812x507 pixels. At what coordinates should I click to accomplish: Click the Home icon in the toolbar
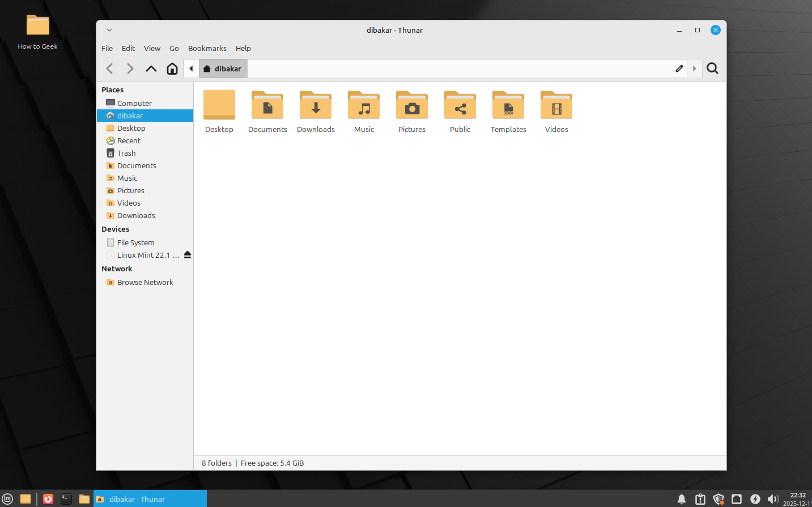172,68
